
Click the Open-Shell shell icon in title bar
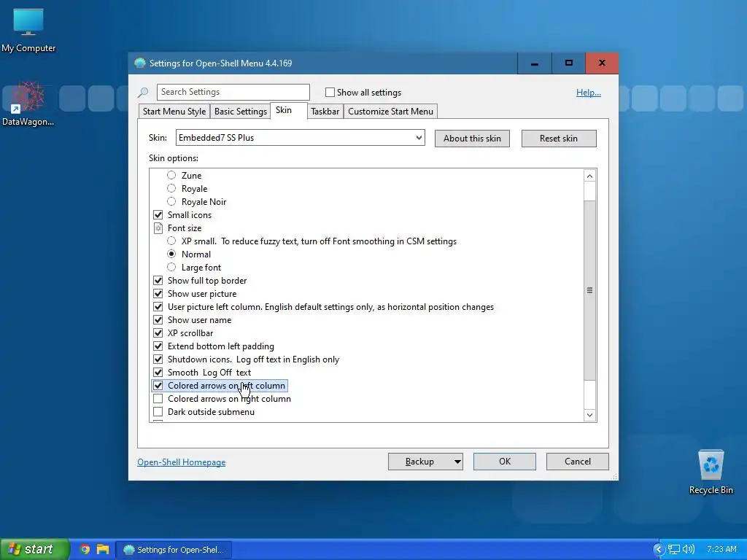click(139, 63)
